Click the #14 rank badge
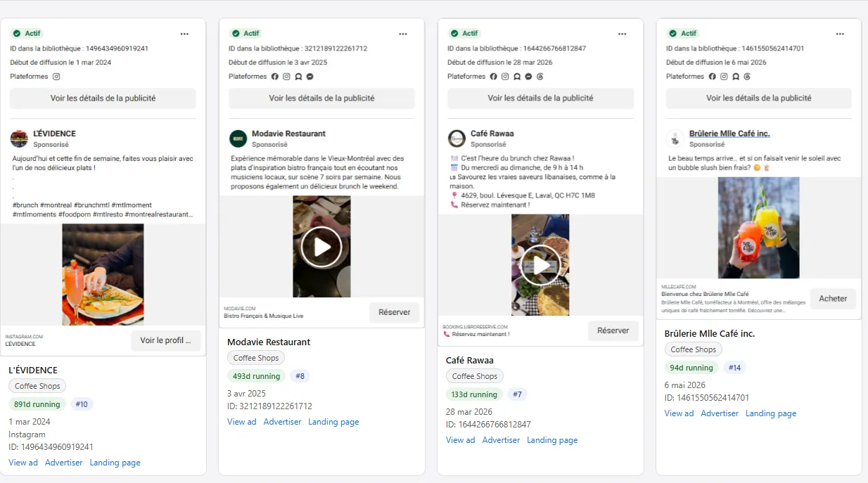The height and width of the screenshot is (483, 868). click(x=734, y=368)
